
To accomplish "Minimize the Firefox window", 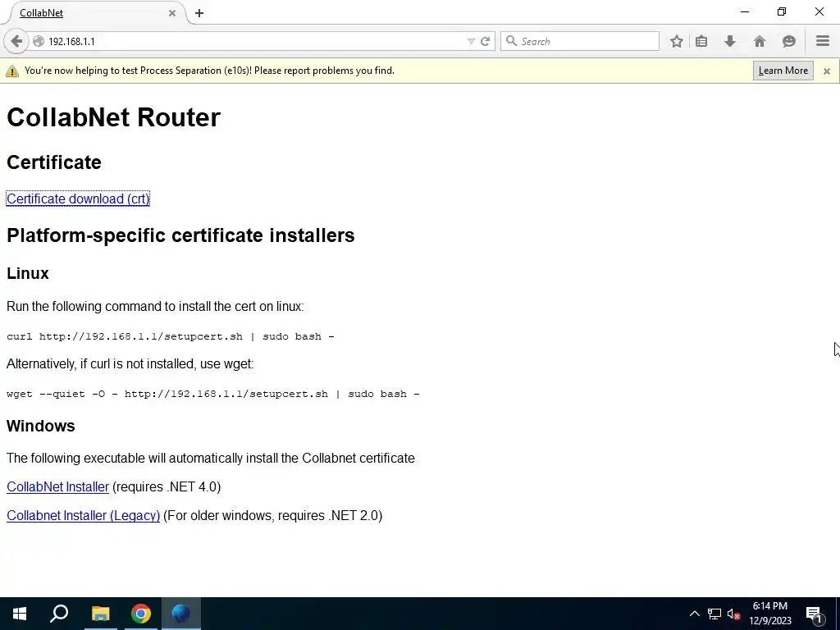I will (745, 11).
